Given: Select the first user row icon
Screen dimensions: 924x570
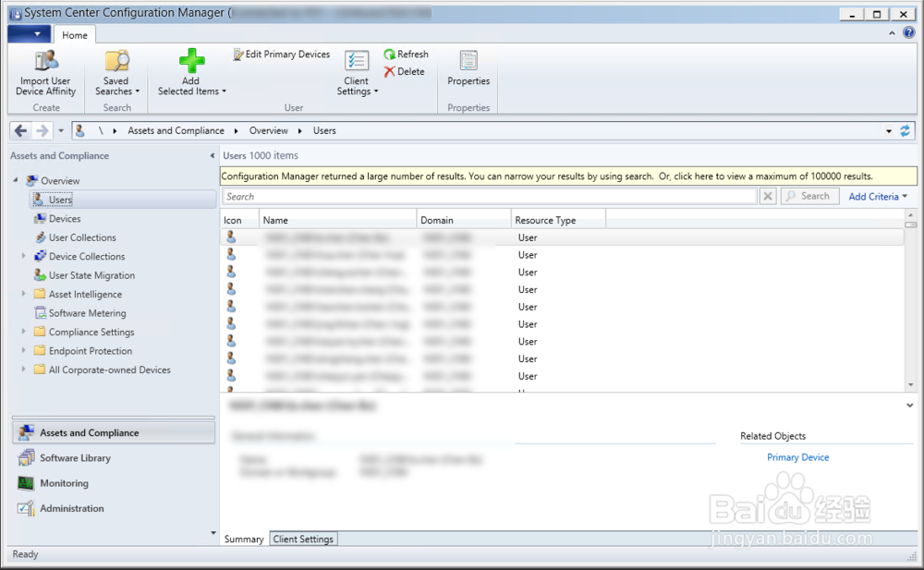Looking at the screenshot, I should (x=231, y=236).
